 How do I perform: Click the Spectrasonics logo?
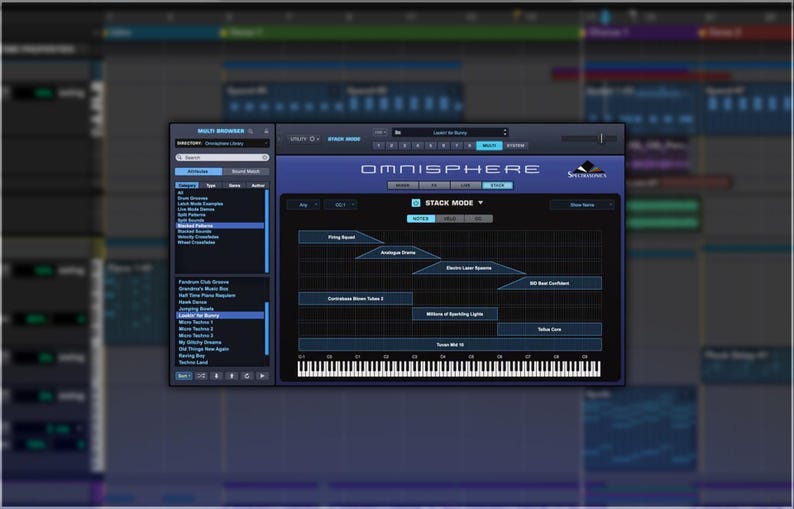(587, 170)
